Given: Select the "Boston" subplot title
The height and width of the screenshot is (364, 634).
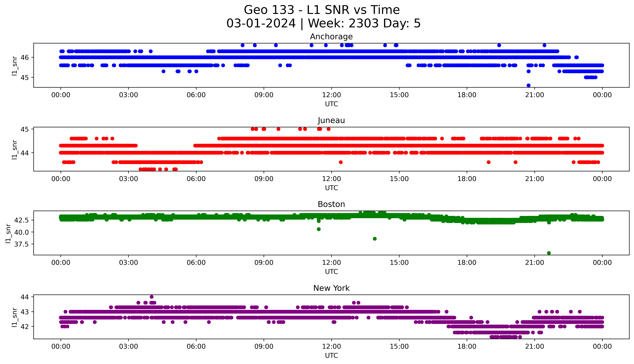Looking at the screenshot, I should [331, 205].
